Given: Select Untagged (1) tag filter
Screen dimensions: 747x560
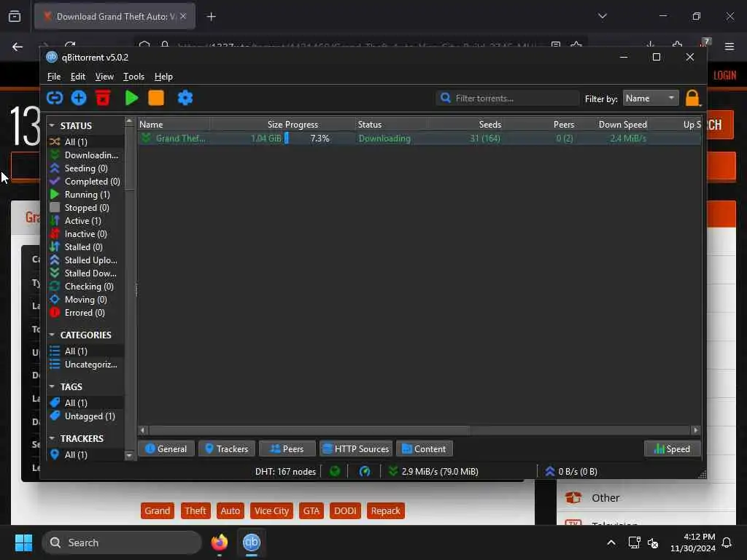Looking at the screenshot, I should (x=86, y=416).
